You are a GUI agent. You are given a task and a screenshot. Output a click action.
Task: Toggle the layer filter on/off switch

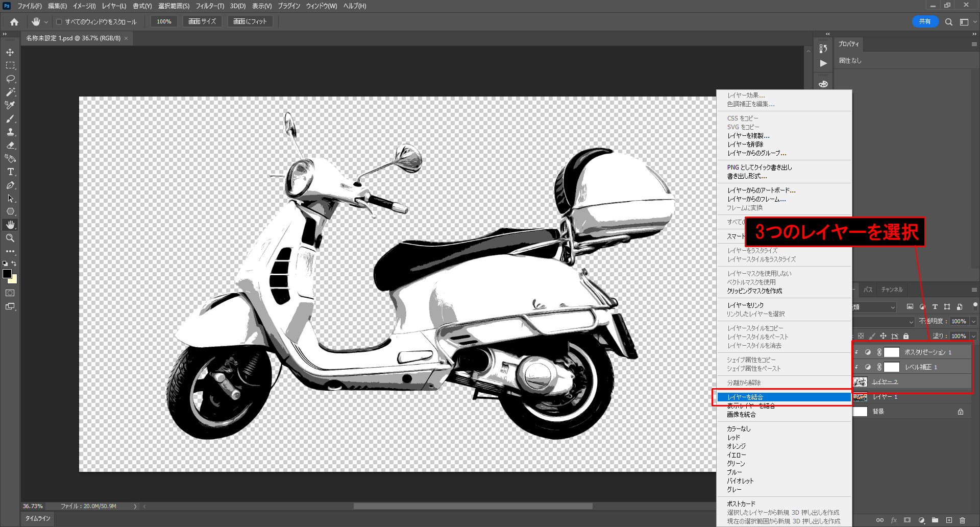(975, 306)
